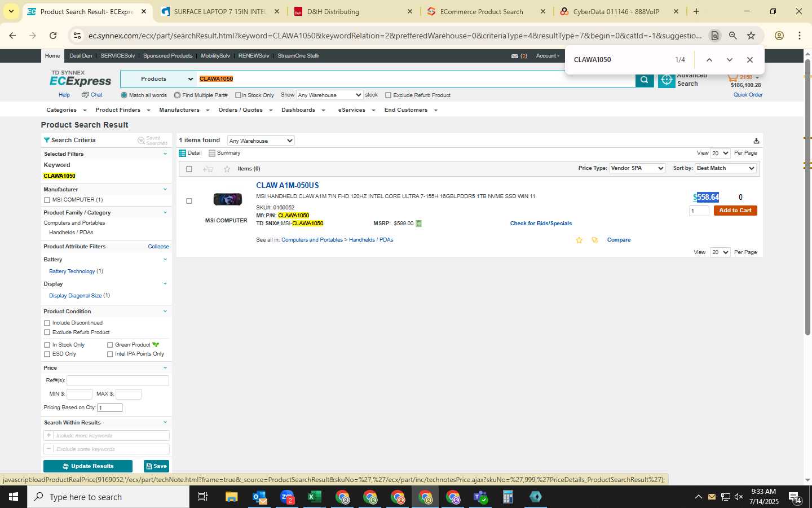The width and height of the screenshot is (812, 508).
Task: Click Include more keywords field
Action: [x=111, y=436]
